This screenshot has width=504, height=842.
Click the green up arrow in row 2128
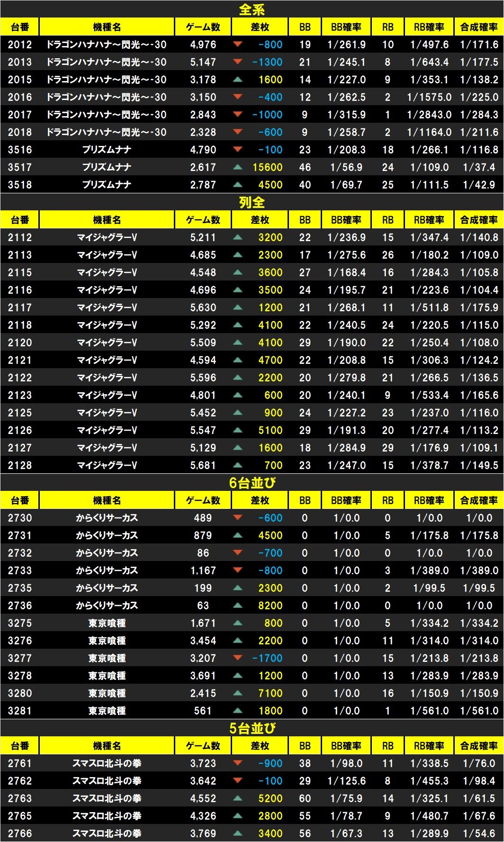(x=238, y=465)
